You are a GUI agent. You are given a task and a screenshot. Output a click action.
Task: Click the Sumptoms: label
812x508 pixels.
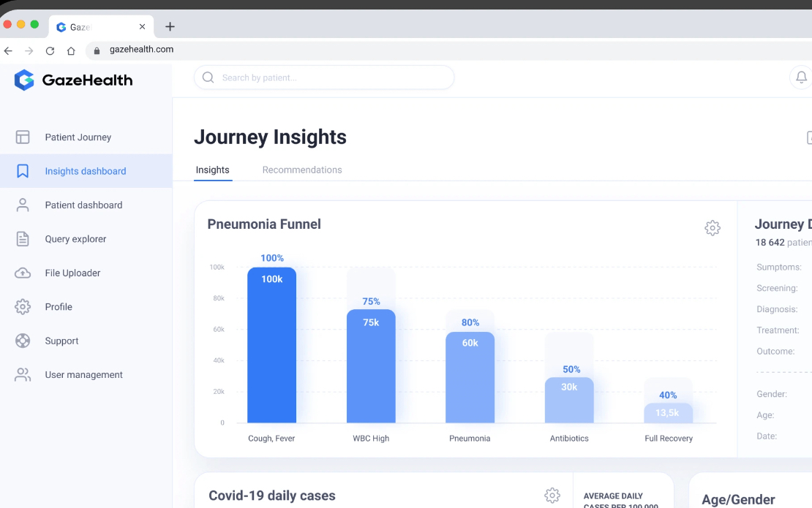(x=779, y=267)
